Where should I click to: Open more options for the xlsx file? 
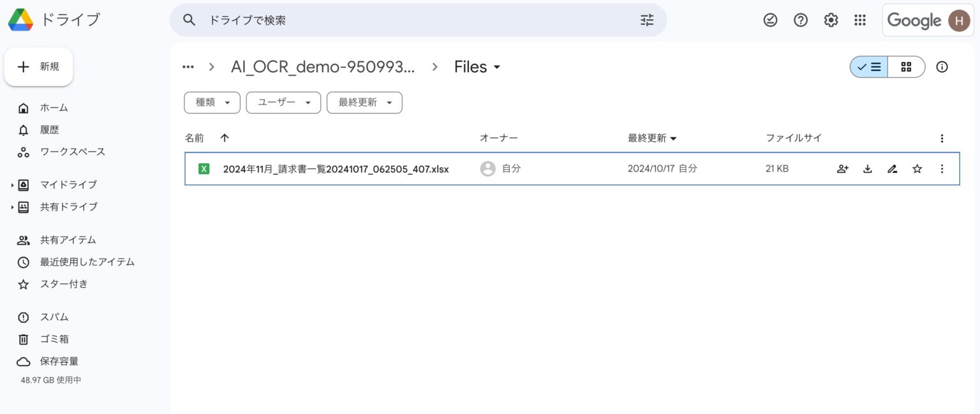[942, 168]
